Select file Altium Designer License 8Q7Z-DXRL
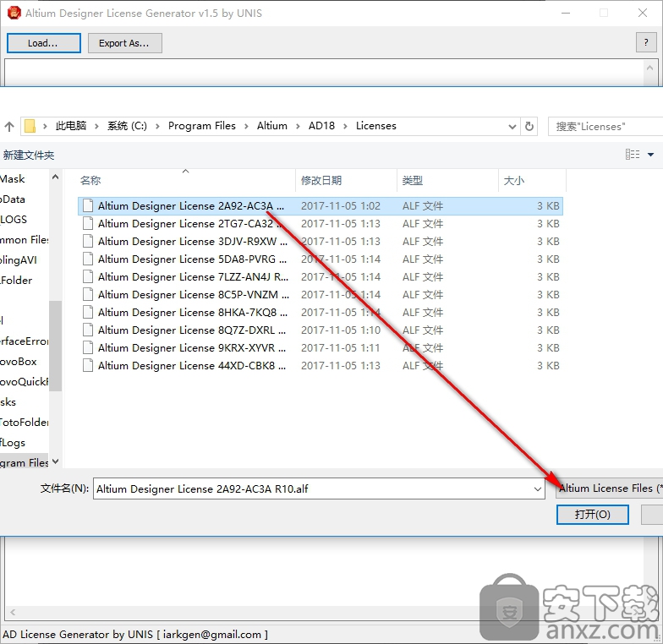Screen dimensions: 663x644 (320, 330)
